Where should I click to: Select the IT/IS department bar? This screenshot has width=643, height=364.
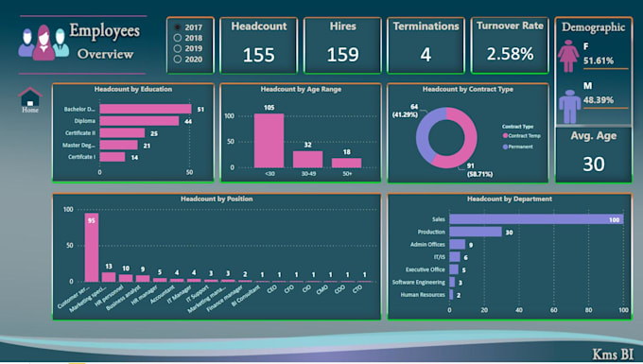[x=455, y=257]
